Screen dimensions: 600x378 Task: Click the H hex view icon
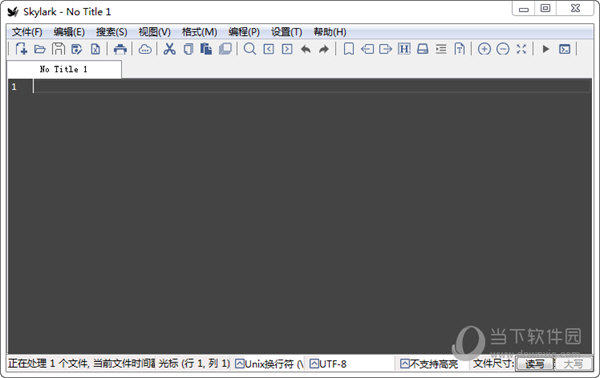tap(404, 49)
